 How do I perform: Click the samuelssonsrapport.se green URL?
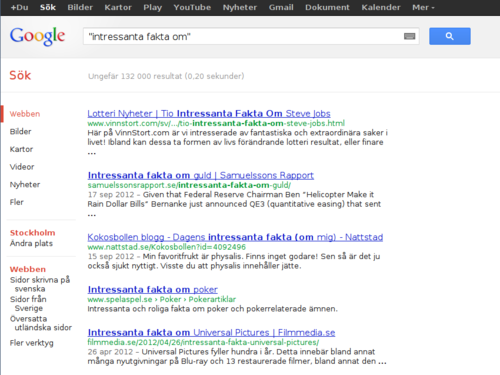click(189, 185)
